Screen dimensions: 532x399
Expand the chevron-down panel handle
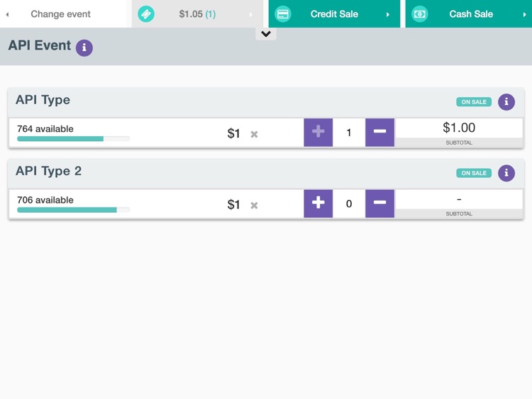266,33
